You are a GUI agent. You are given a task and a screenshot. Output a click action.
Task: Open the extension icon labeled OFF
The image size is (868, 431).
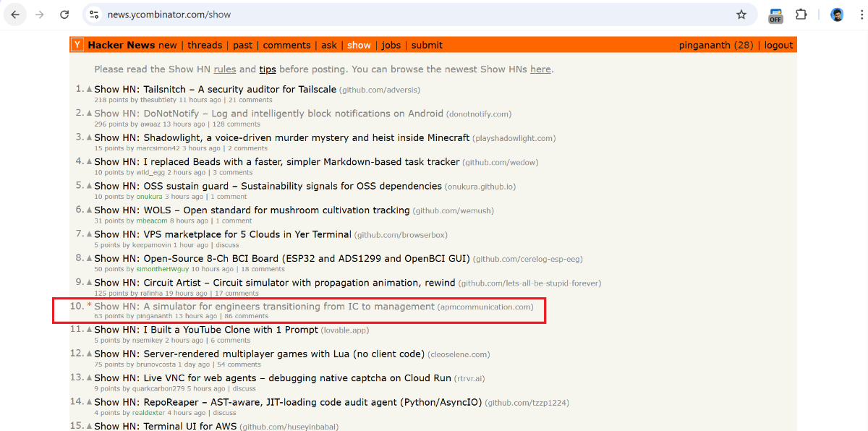[x=775, y=15]
